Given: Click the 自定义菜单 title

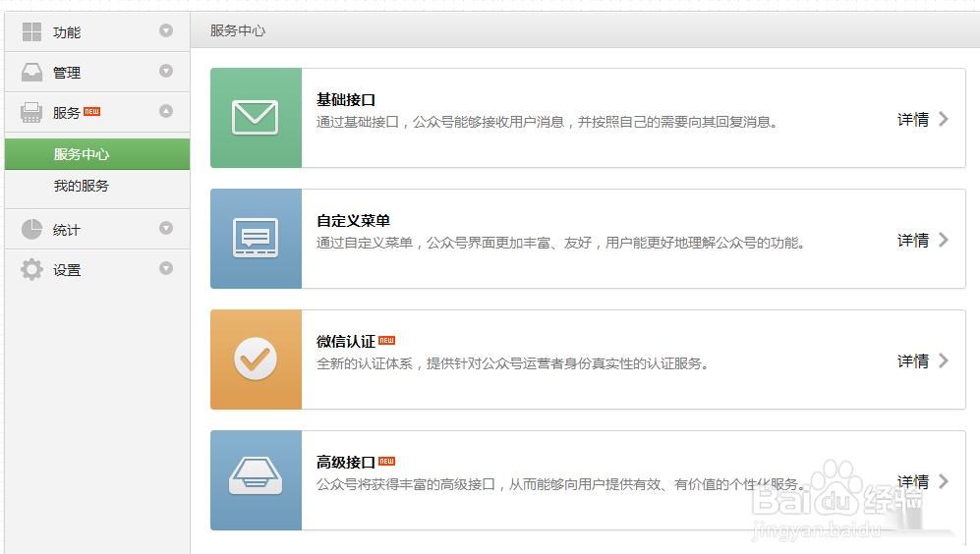Looking at the screenshot, I should [x=353, y=220].
